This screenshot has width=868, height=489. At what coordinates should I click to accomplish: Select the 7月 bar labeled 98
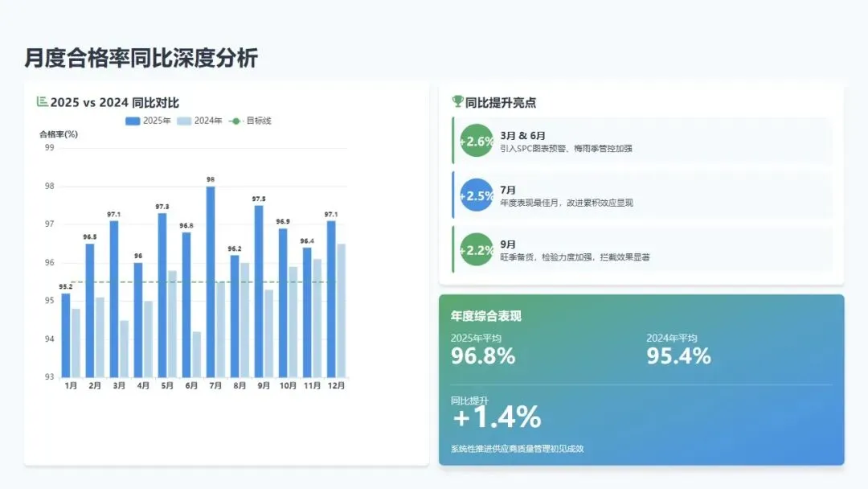pyautogui.click(x=211, y=281)
